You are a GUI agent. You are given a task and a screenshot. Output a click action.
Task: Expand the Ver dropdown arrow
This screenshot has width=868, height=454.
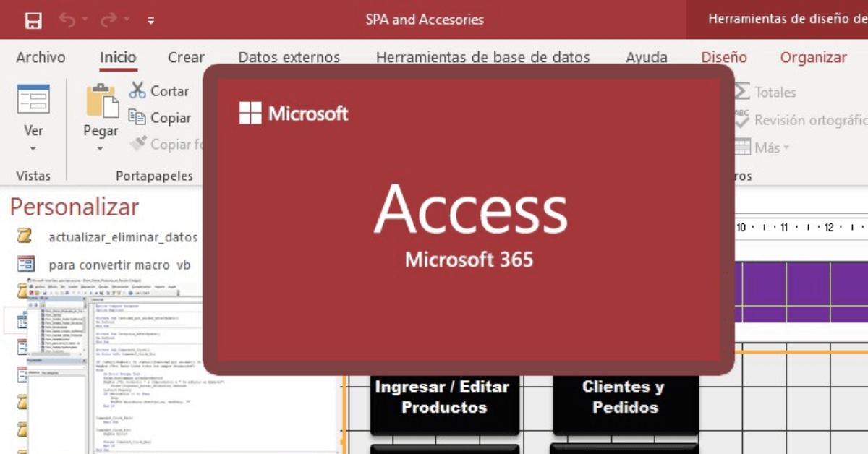point(33,149)
